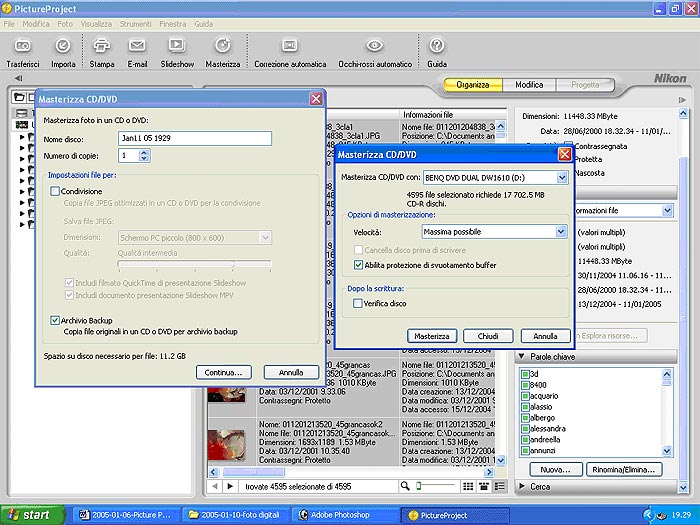
Task: Collapse left panel with arrow icon
Action: pos(18,78)
